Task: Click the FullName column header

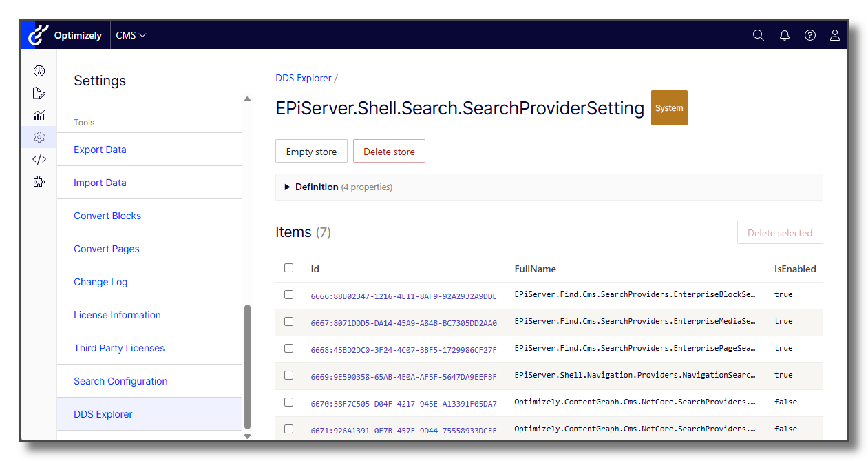Action: point(536,269)
